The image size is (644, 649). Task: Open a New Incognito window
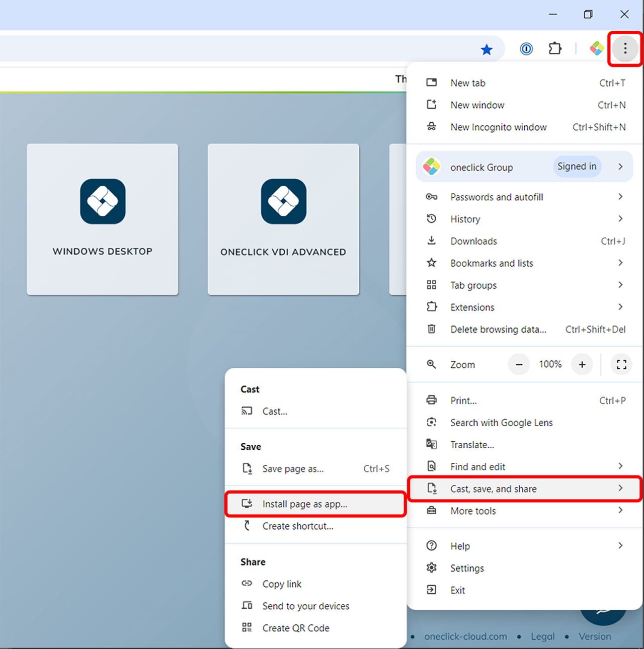(498, 127)
